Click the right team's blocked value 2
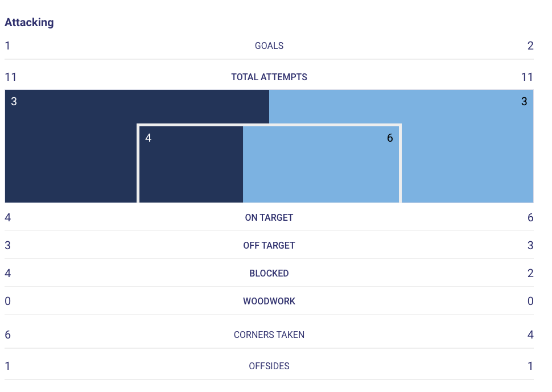The image size is (552, 392). point(530,274)
